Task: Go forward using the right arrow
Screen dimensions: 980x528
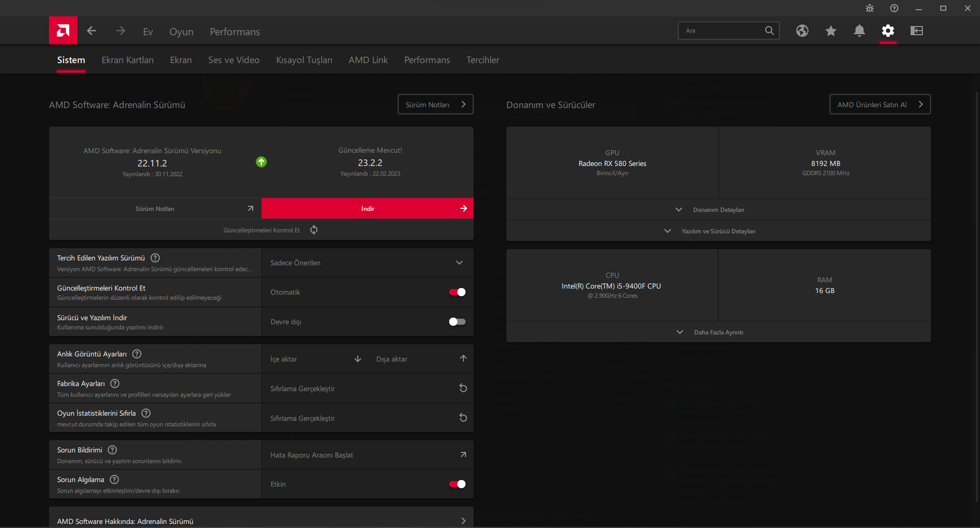Action: pos(120,31)
